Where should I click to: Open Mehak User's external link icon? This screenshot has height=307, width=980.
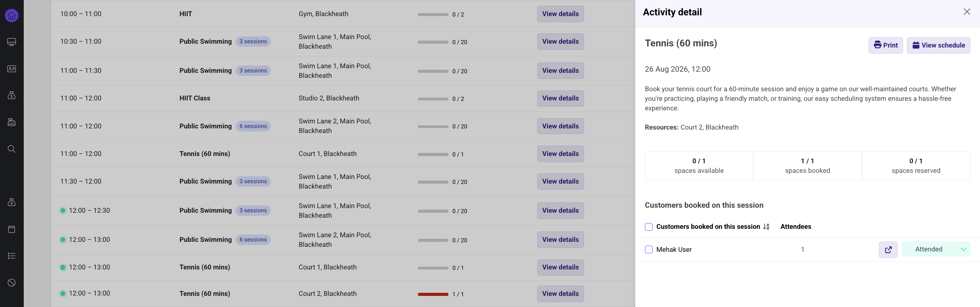(x=888, y=250)
